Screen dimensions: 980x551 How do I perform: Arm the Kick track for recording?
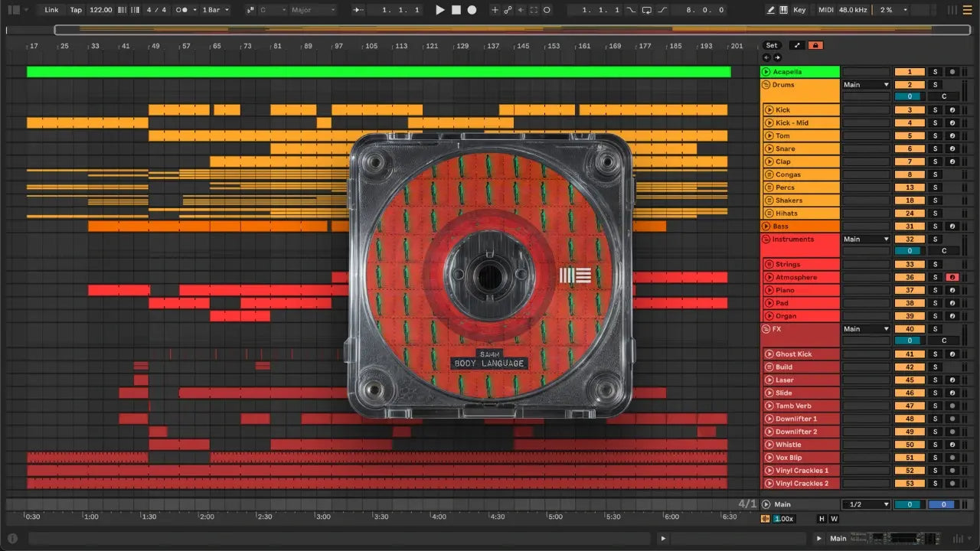[952, 110]
